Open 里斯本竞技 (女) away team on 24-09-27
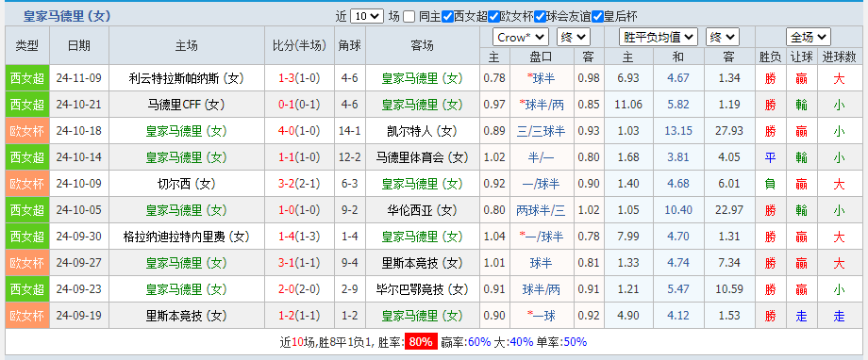The height and width of the screenshot is (360, 868). click(x=423, y=263)
